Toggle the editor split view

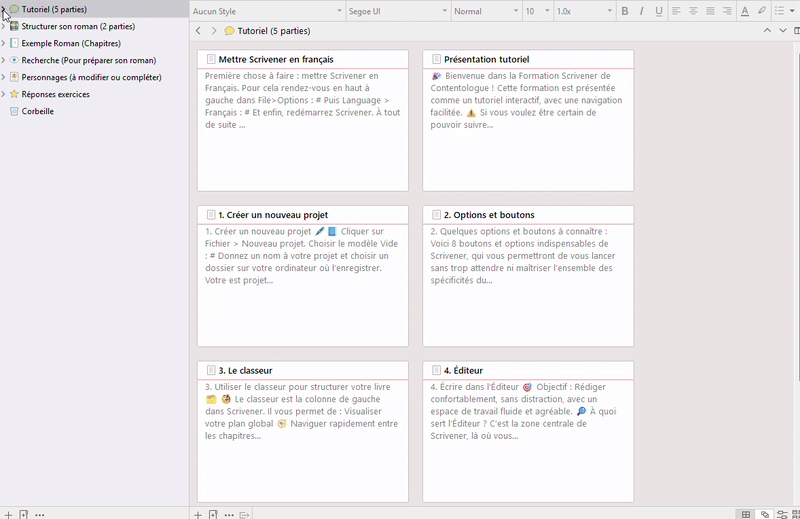(796, 31)
